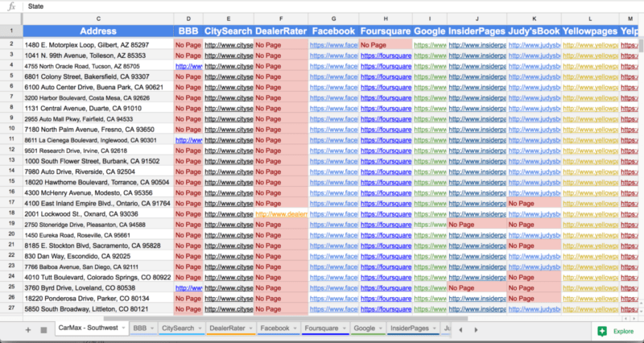Switch to the Facebook sheet tab
The width and height of the screenshot is (644, 343).
click(275, 329)
